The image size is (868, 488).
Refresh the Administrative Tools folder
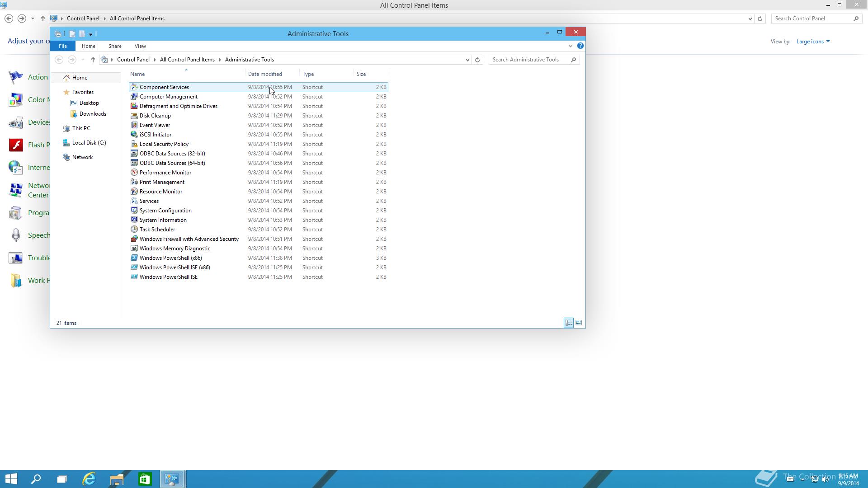[477, 60]
